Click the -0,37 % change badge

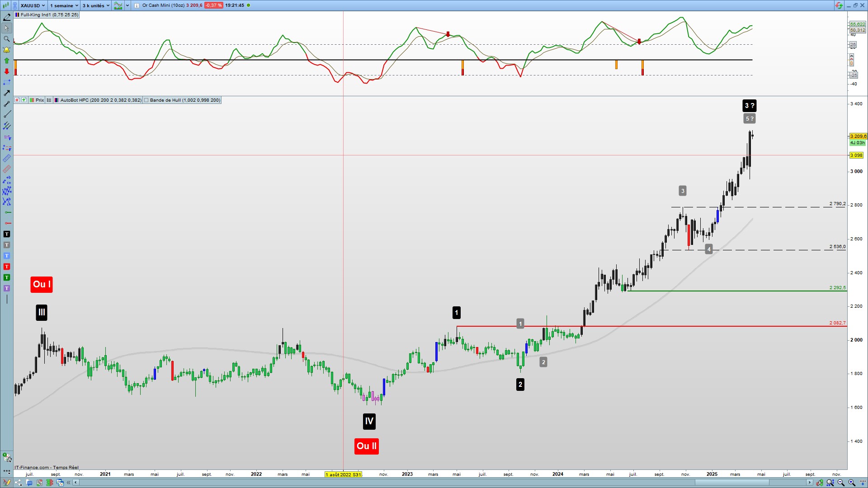[213, 5]
